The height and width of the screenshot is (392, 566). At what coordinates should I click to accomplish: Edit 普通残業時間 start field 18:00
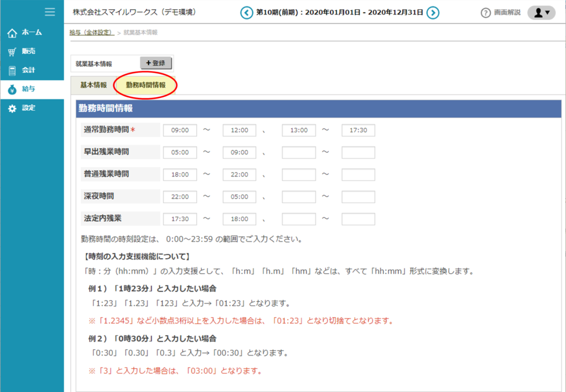[x=180, y=175]
